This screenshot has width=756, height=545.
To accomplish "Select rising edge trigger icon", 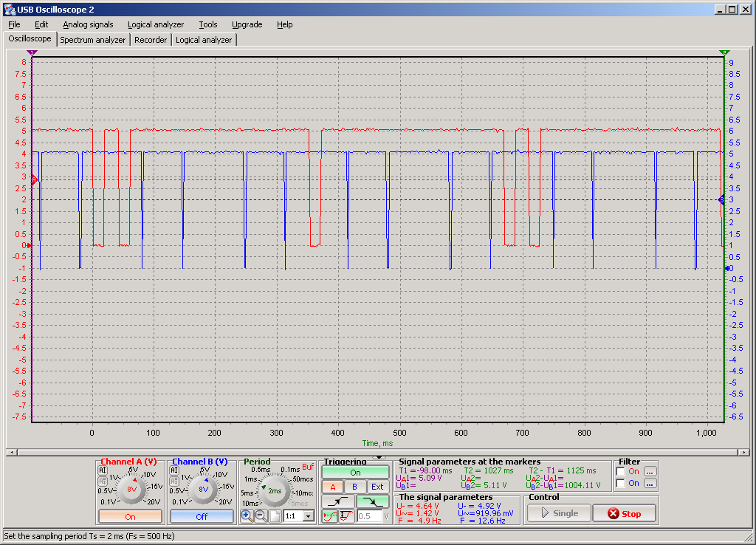I will pos(338,501).
